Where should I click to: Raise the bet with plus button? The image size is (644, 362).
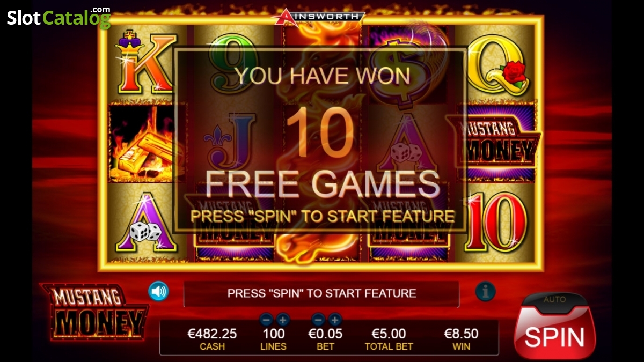[x=335, y=320]
